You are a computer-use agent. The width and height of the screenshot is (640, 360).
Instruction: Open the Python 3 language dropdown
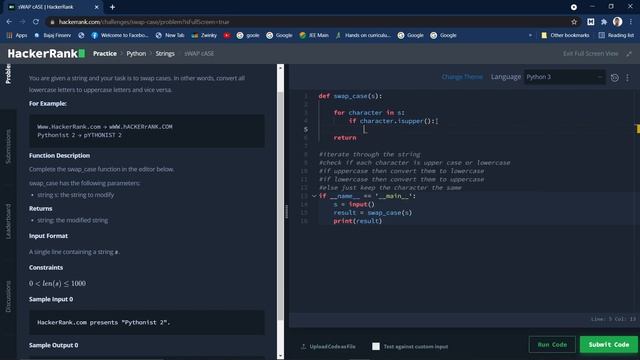click(564, 77)
